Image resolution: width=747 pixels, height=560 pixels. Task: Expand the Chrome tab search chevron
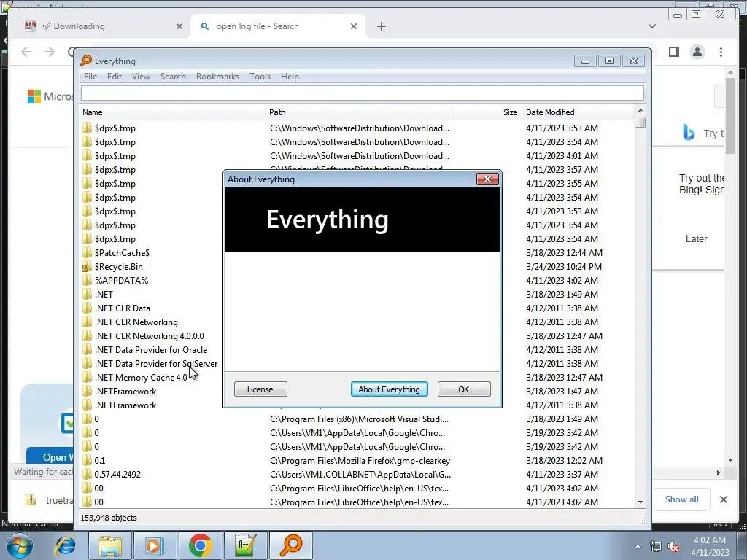click(651, 26)
